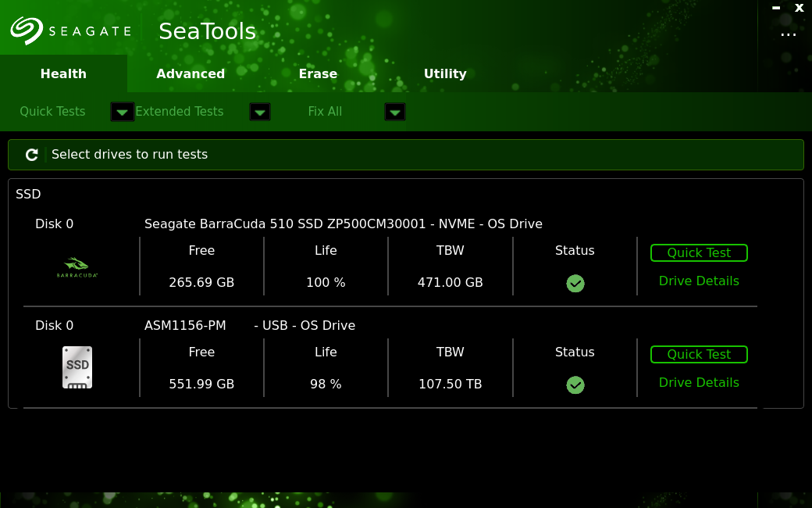The image size is (812, 508).
Task: Open the Utility tab
Action: [445, 74]
